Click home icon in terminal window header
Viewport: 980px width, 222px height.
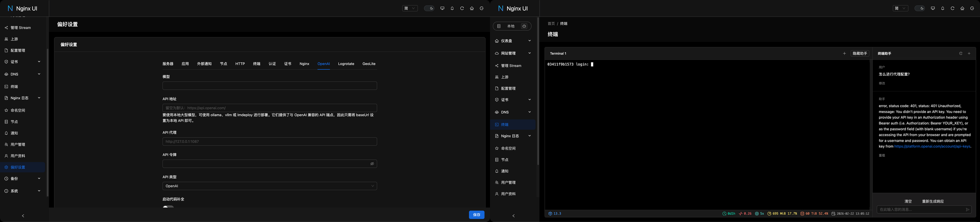(x=962, y=9)
